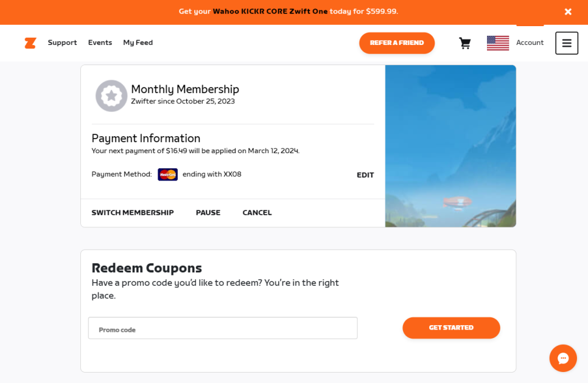Click the Wahoo KICKR CORE Zwift One link
This screenshot has height=383, width=588.
(270, 11)
